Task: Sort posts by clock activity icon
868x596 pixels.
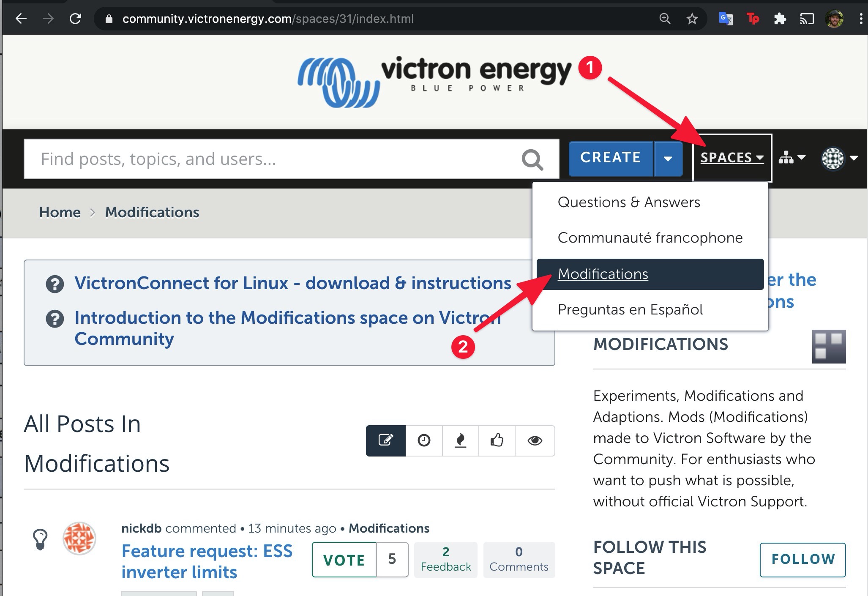Action: [424, 440]
